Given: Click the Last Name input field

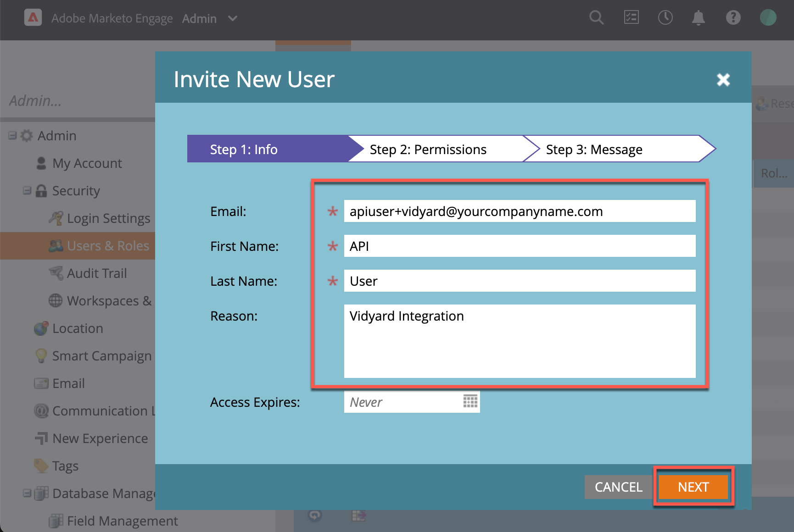Looking at the screenshot, I should pyautogui.click(x=520, y=281).
